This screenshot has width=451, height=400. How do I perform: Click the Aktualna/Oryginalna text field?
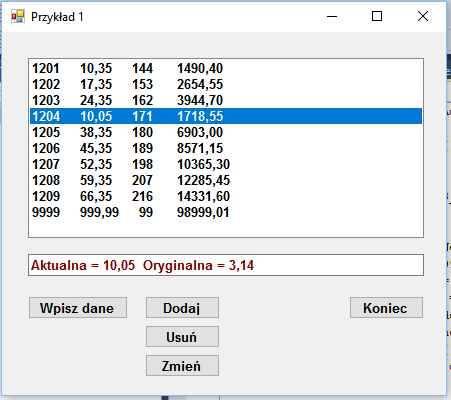pos(226,265)
